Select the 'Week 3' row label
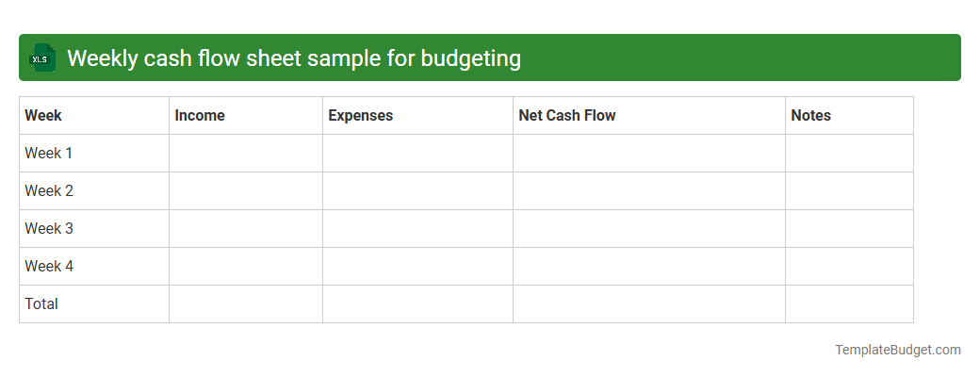Screen dimensions: 980x377 point(49,228)
